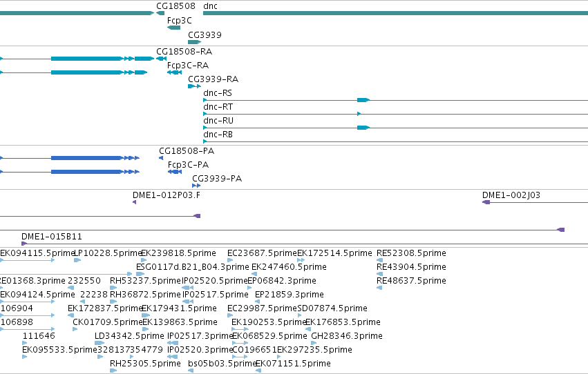Select the feature labeled 106904
This screenshot has height=374, width=588.
pos(17,308)
